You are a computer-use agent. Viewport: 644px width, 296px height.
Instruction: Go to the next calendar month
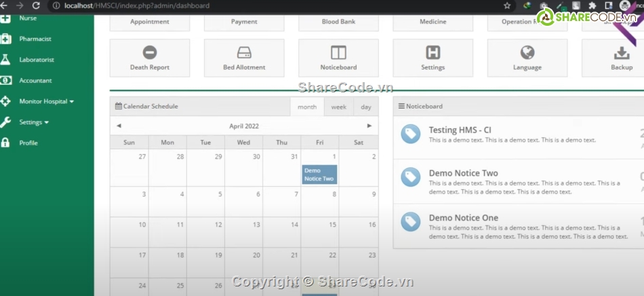[x=369, y=126]
